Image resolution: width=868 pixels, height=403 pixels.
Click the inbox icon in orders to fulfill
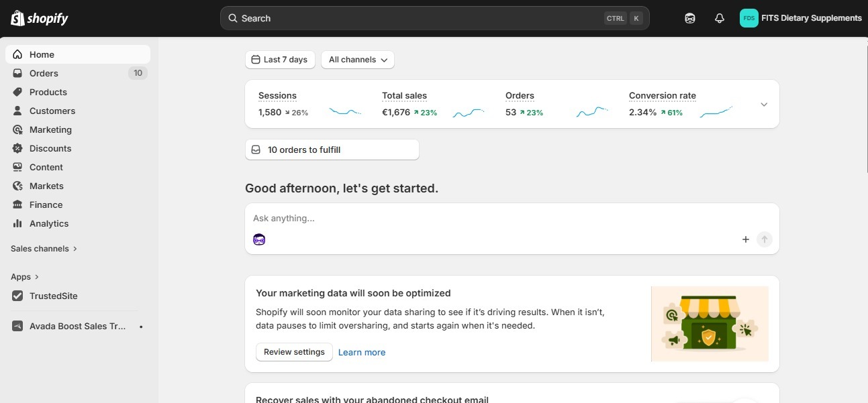256,150
